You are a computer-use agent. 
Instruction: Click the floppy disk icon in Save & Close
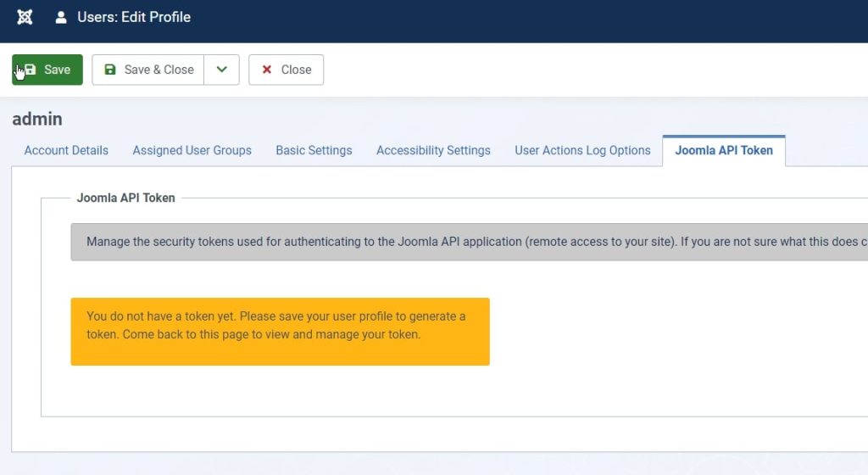[x=110, y=70]
